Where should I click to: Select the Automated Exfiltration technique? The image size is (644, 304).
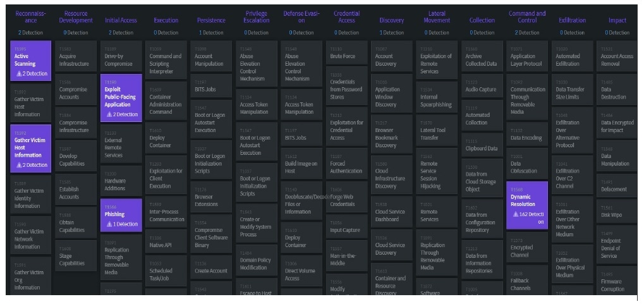pos(572,59)
